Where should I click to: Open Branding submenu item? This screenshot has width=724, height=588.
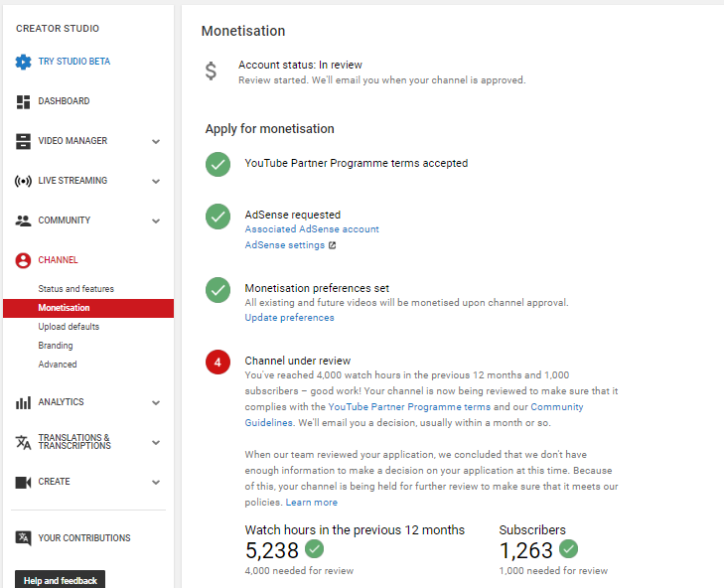point(56,346)
